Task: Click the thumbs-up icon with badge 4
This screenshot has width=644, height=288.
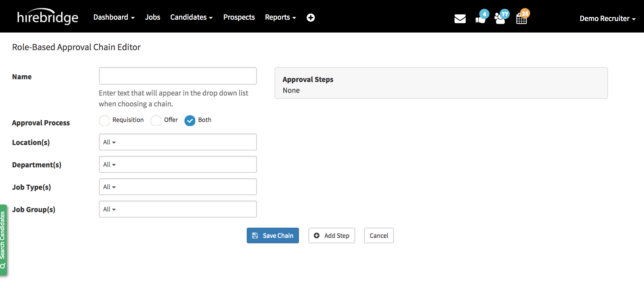Action: pyautogui.click(x=481, y=18)
